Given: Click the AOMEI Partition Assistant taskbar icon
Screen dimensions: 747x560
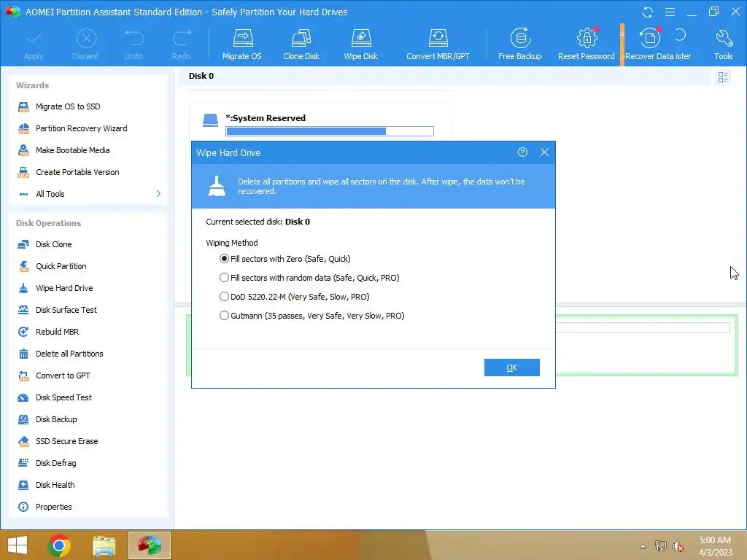Looking at the screenshot, I should click(149, 545).
